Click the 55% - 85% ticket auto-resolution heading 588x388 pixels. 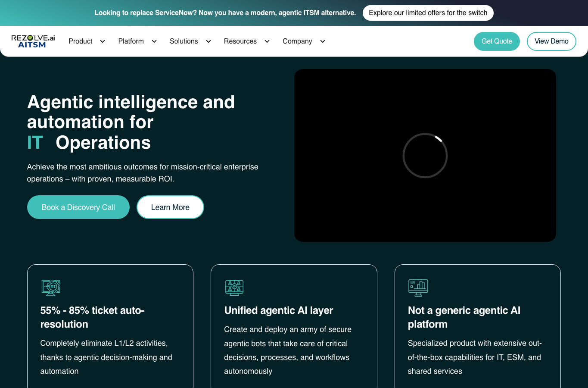93,317
